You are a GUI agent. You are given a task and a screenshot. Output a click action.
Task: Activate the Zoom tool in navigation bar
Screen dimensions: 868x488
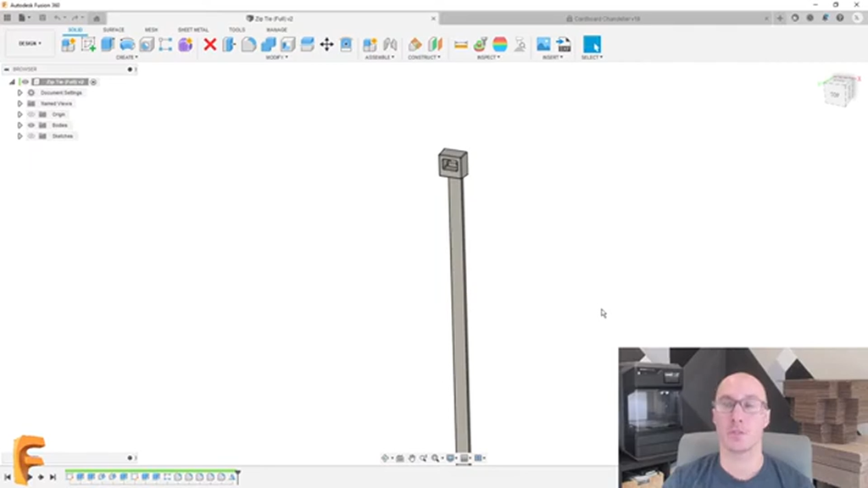pyautogui.click(x=436, y=457)
